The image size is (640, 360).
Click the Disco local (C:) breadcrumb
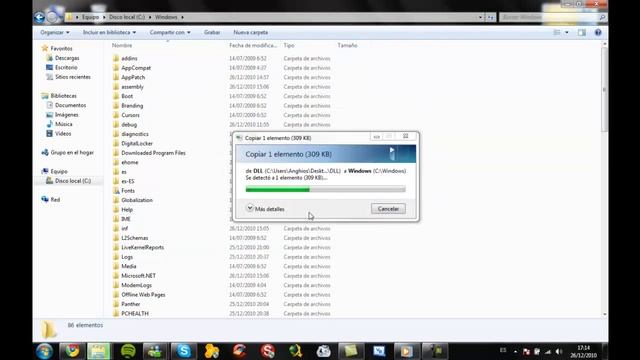(127, 17)
